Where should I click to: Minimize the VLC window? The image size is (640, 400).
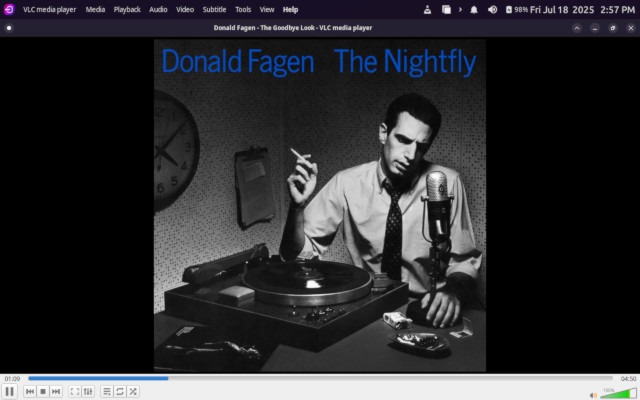click(595, 28)
